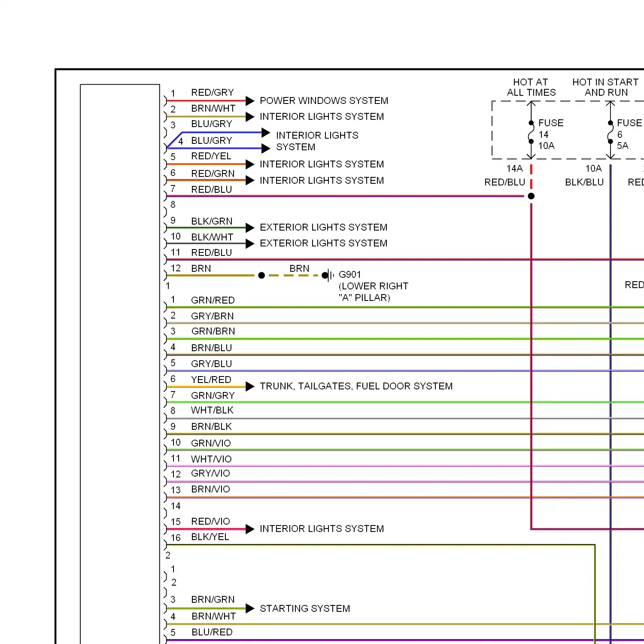This screenshot has width=644, height=644.
Task: Click the POWER WINDOWS SYSTEM label
Action: [324, 100]
